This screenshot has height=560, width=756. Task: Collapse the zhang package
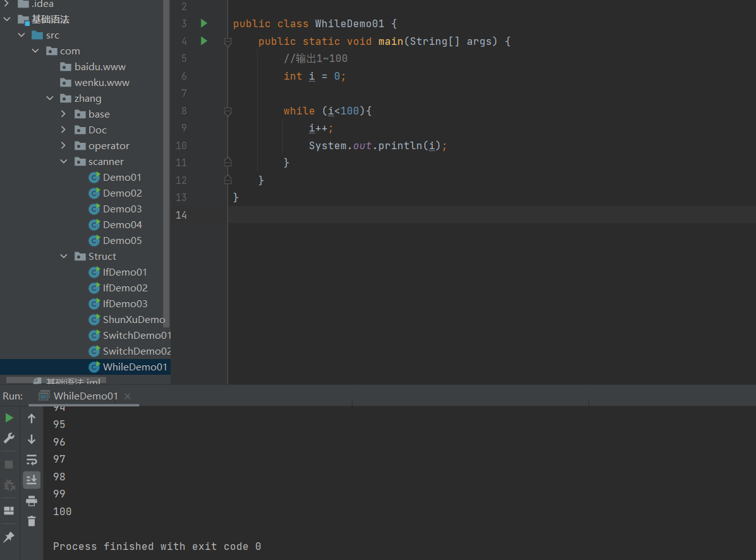click(x=50, y=98)
